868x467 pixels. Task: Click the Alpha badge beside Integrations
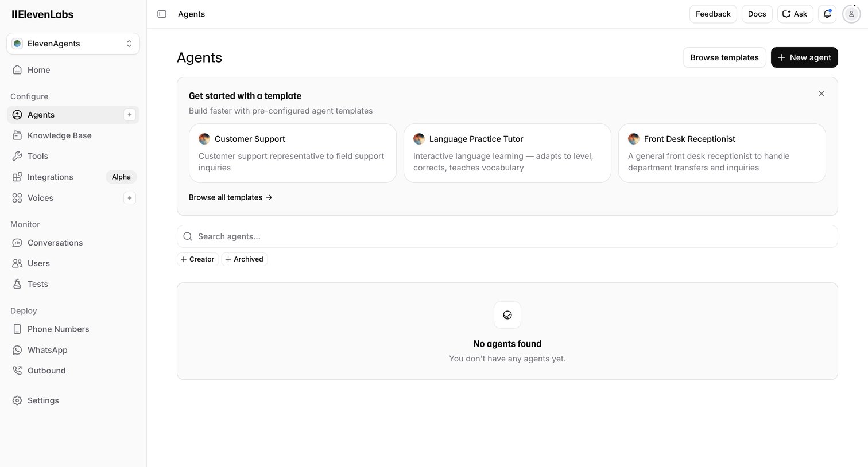pos(121,177)
